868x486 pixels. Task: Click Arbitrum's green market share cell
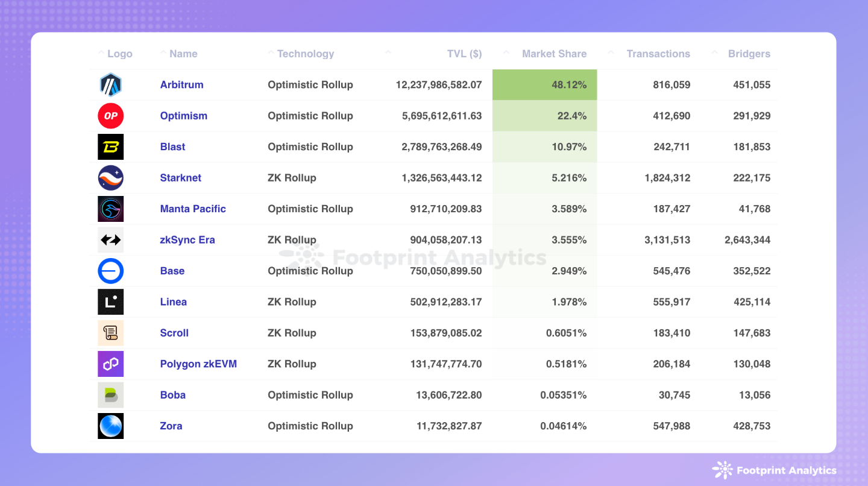pos(544,84)
